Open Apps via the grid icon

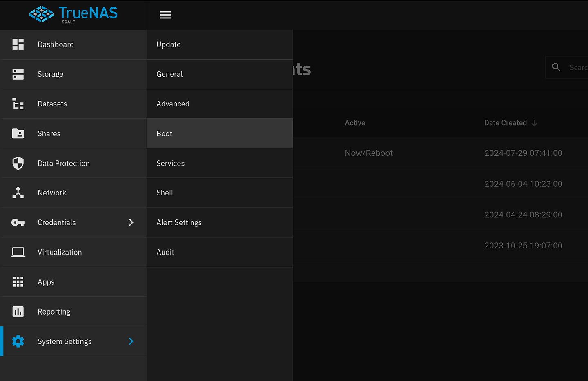point(18,281)
